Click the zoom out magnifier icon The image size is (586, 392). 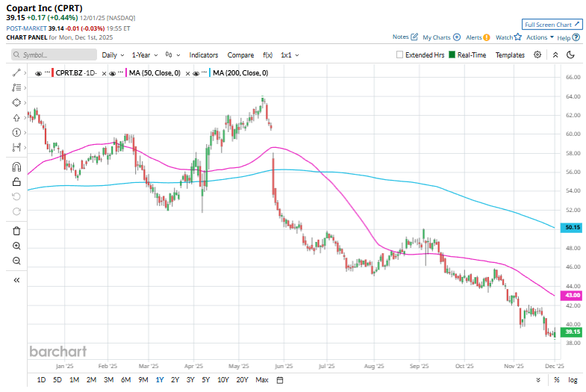(x=16, y=261)
